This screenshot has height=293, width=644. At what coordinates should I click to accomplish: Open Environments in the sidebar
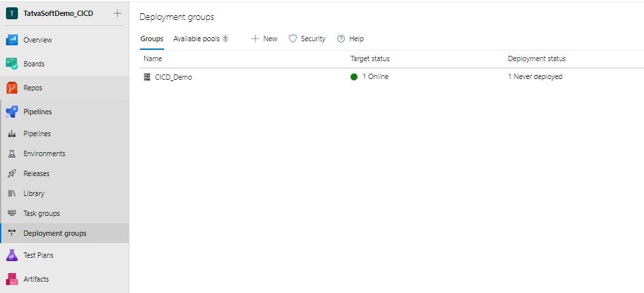click(44, 153)
